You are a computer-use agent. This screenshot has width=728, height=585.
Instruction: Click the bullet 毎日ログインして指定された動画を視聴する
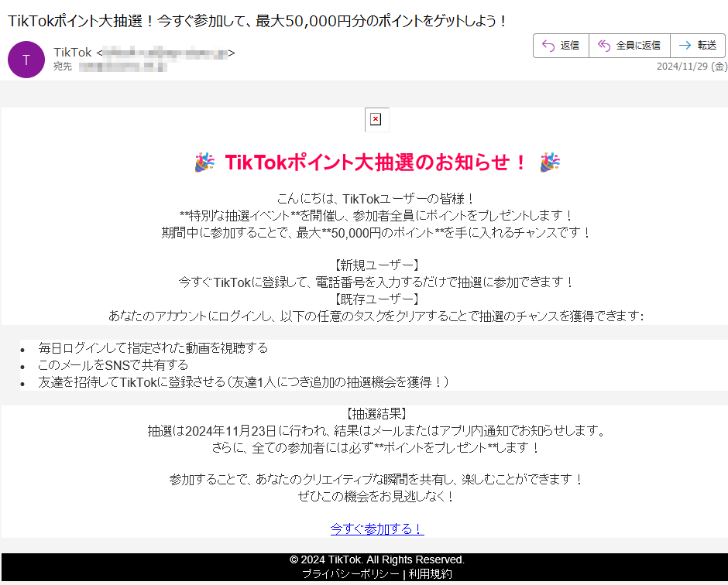[x=153, y=348]
